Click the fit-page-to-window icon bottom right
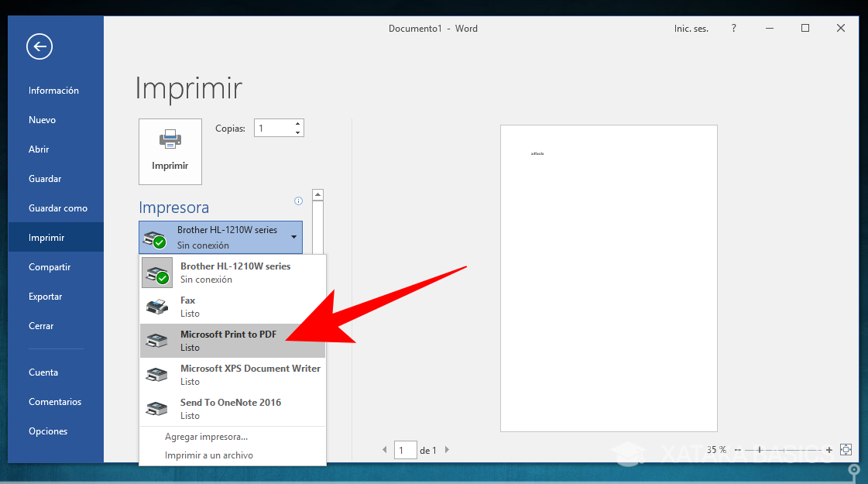868x484 pixels. (846, 449)
